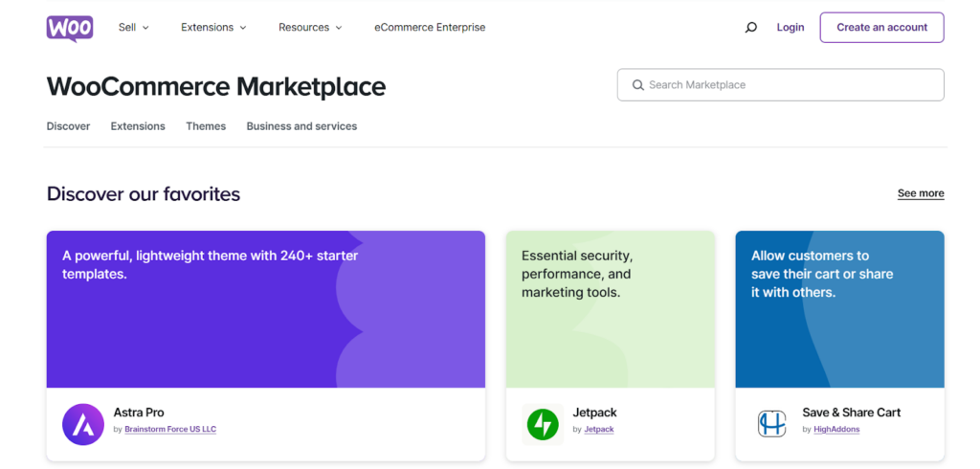This screenshot has width=980, height=469.
Task: Click the magnifier icon inside Search Marketplace
Action: (x=637, y=85)
